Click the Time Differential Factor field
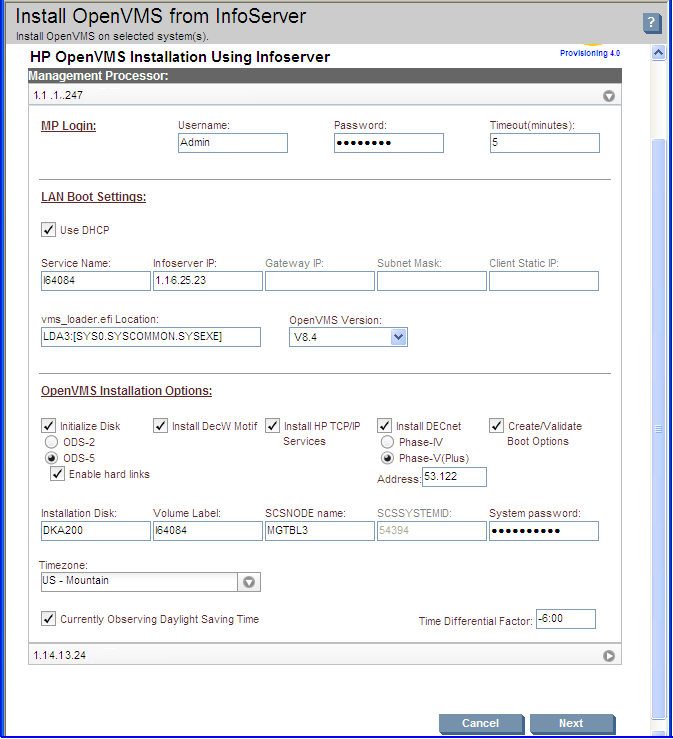673x739 pixels. (x=566, y=619)
